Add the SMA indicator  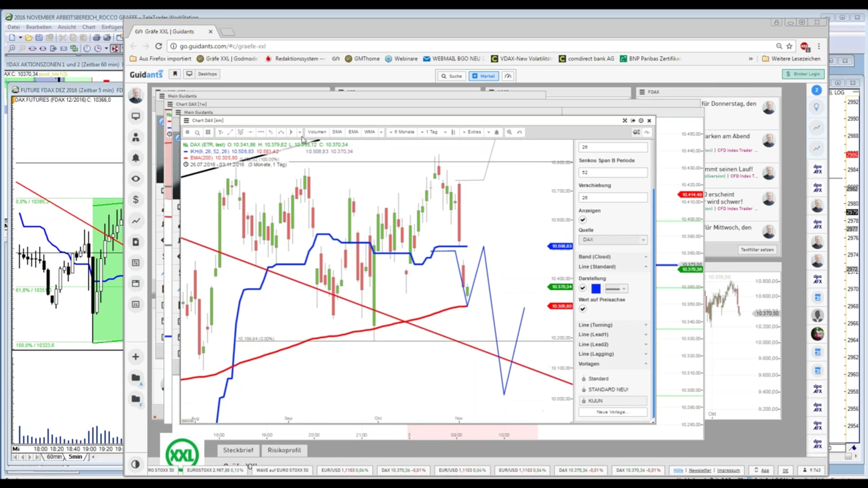337,132
